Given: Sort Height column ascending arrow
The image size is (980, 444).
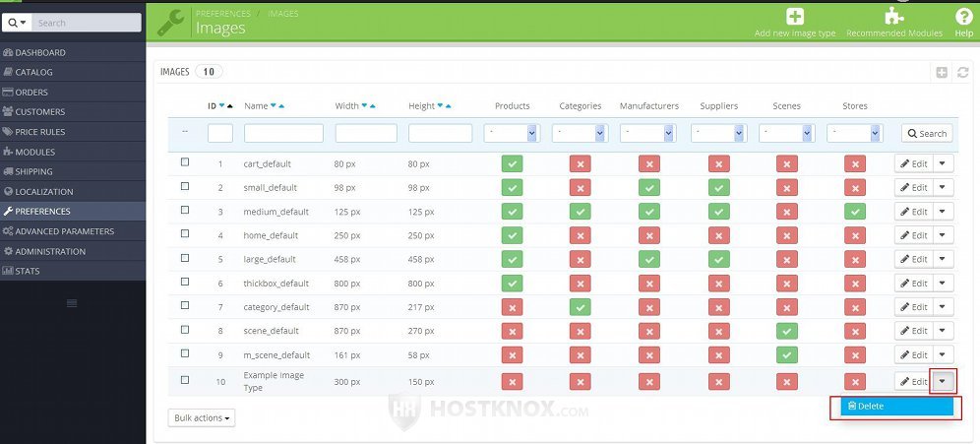Looking at the screenshot, I should 448,105.
